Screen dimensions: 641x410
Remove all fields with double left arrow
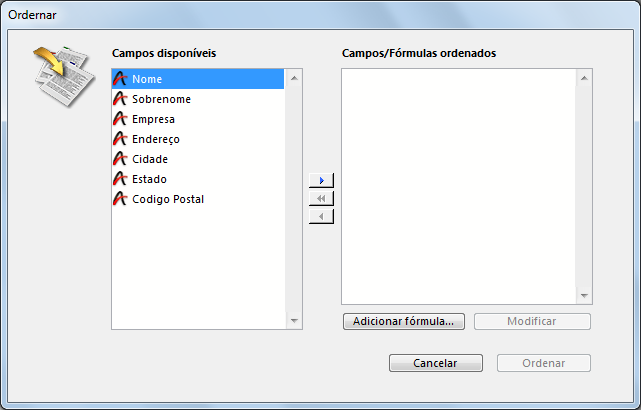(321, 198)
